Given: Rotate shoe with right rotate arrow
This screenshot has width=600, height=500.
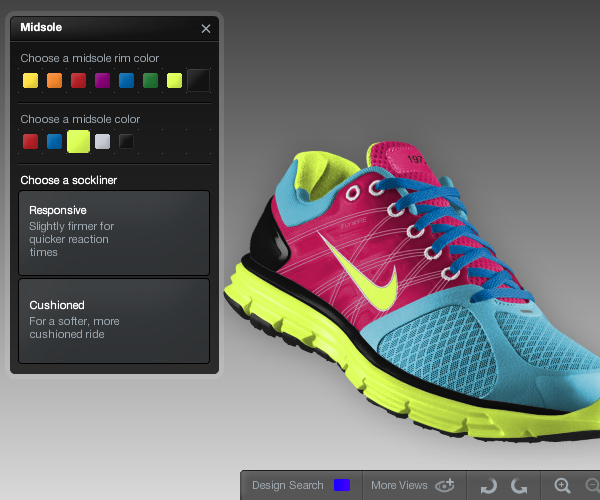Looking at the screenshot, I should coord(519,486).
